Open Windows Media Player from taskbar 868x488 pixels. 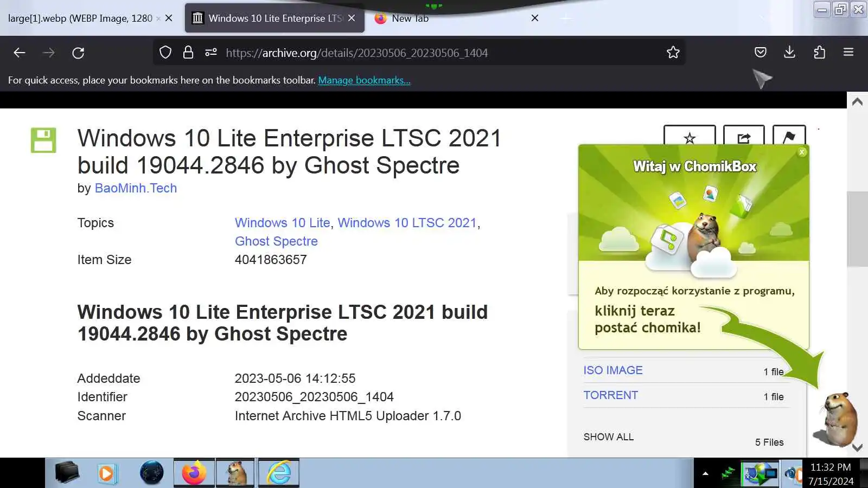tap(107, 473)
